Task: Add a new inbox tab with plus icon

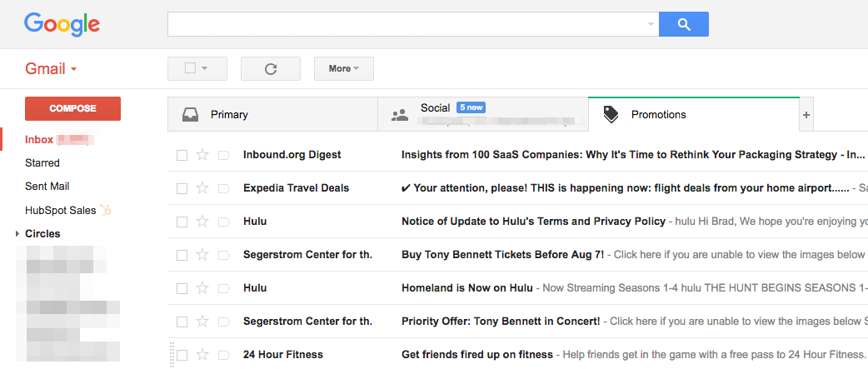Action: pos(806,115)
